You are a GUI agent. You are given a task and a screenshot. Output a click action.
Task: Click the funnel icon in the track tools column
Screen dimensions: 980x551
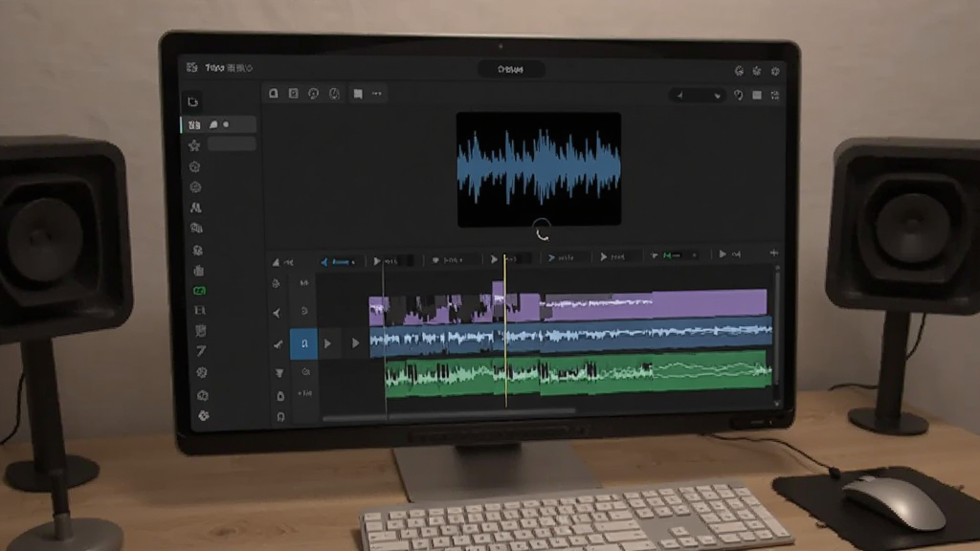coord(279,373)
